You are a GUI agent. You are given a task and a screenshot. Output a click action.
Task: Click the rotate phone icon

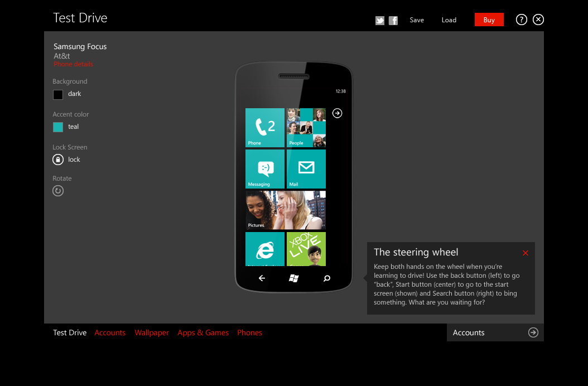[x=58, y=191]
